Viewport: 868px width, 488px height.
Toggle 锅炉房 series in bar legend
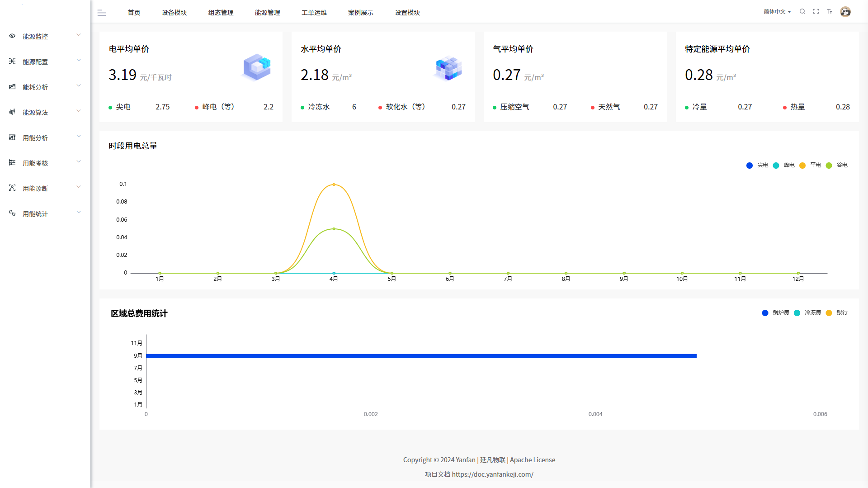[775, 313]
